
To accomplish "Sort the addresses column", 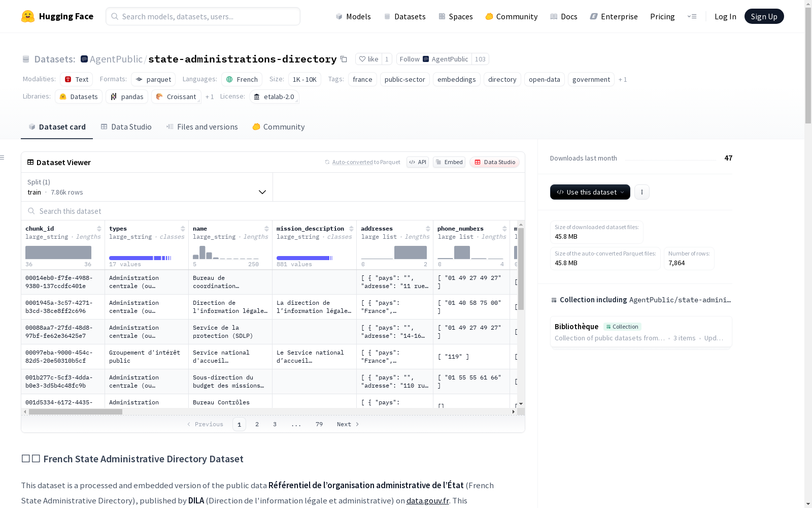I will [428, 229].
